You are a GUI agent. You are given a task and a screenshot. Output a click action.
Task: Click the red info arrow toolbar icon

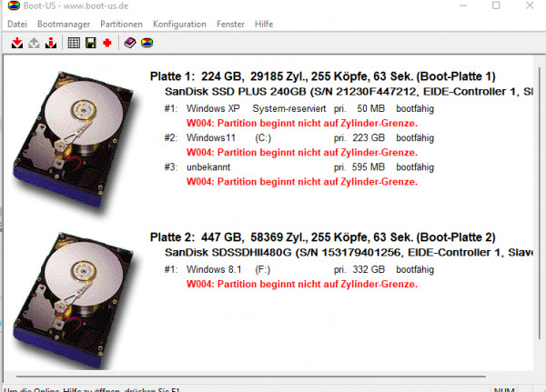pyautogui.click(x=51, y=43)
